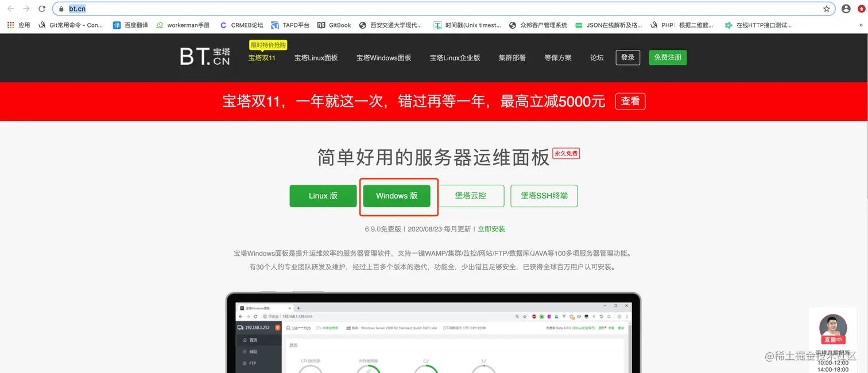Open the 宝塔Linux企业版 nav item
The height and width of the screenshot is (373, 868).
coord(455,57)
